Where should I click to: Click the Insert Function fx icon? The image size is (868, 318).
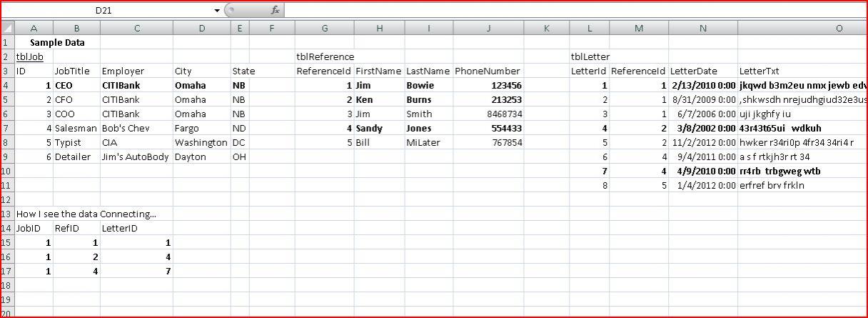[x=275, y=10]
